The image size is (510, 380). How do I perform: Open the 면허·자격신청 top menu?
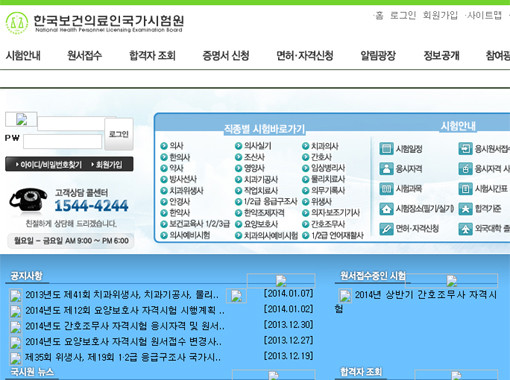pos(305,55)
